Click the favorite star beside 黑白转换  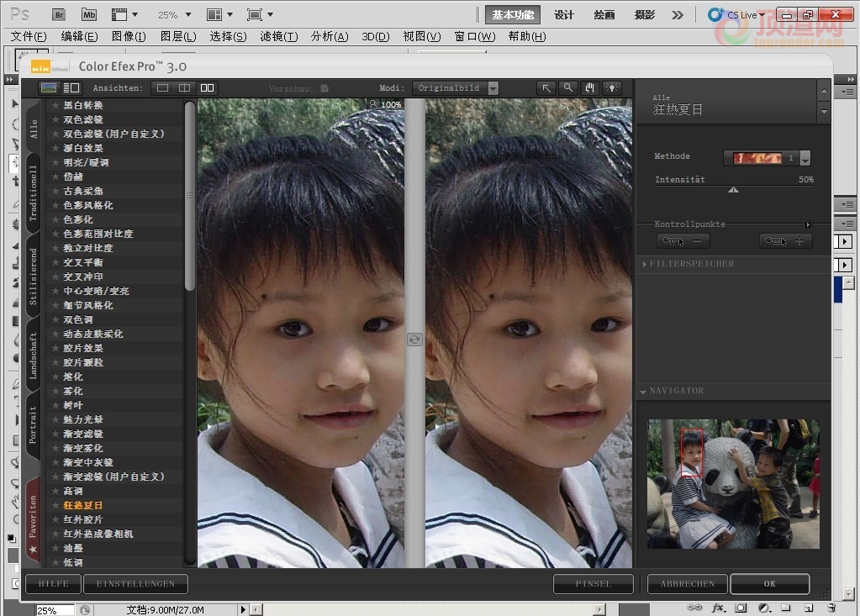click(55, 105)
